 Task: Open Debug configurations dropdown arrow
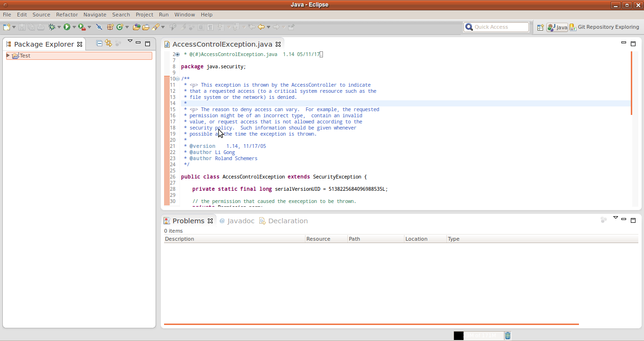coord(59,27)
